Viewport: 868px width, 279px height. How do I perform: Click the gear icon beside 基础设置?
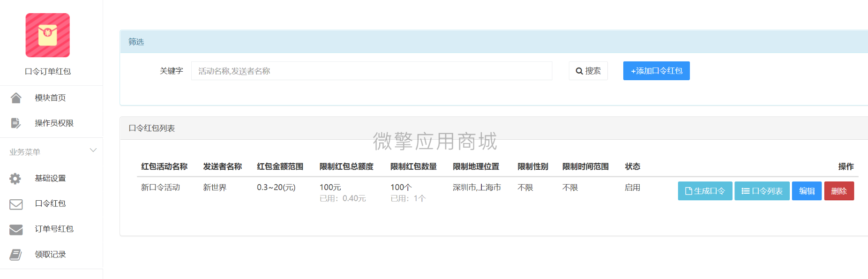coord(15,178)
